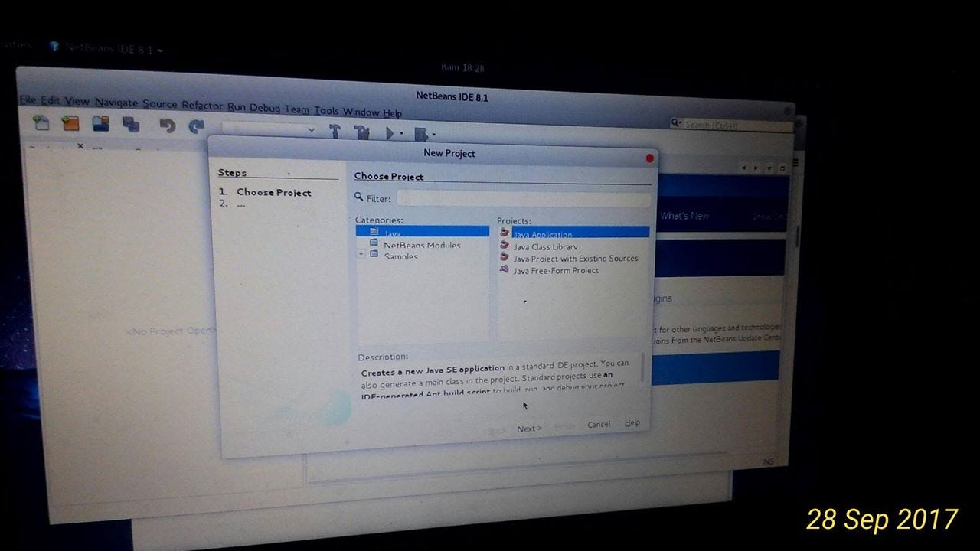The height and width of the screenshot is (551, 980).
Task: Select the Java category
Action: (x=423, y=232)
